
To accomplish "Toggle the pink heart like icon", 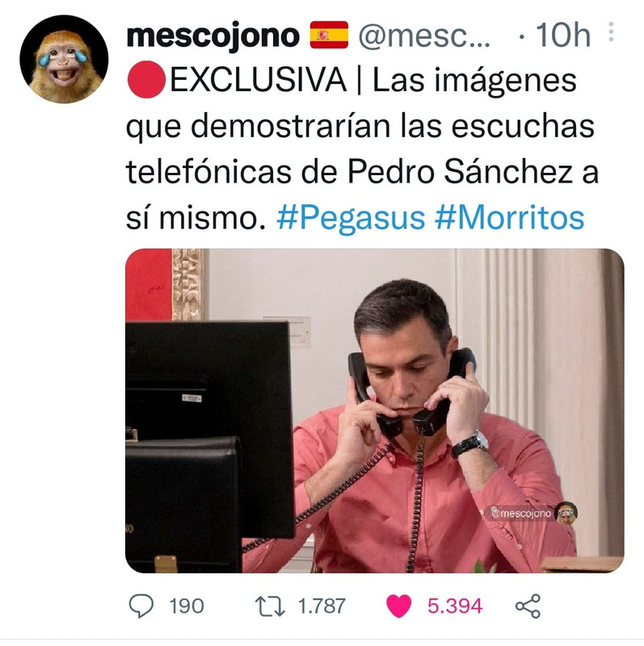I will pyautogui.click(x=398, y=606).
